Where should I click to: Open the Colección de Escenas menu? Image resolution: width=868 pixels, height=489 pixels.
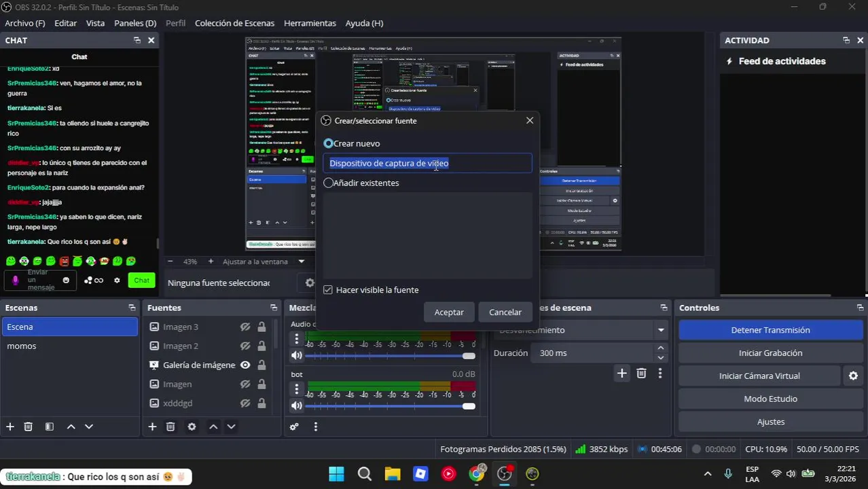(x=234, y=23)
